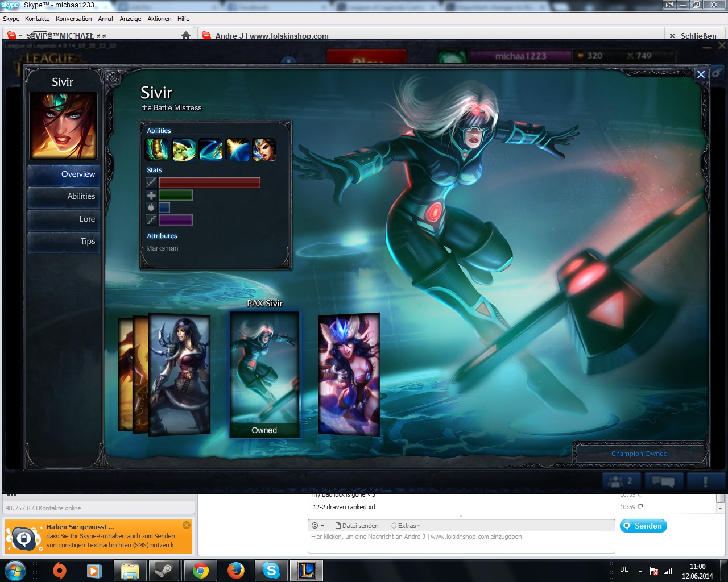Open the friends list icon showing 2

pyautogui.click(x=621, y=481)
